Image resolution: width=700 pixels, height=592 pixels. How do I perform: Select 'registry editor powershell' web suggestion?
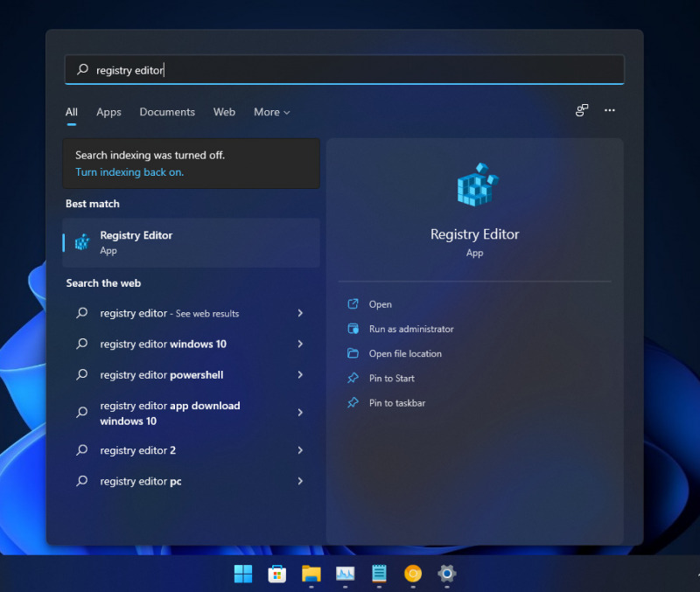(191, 375)
